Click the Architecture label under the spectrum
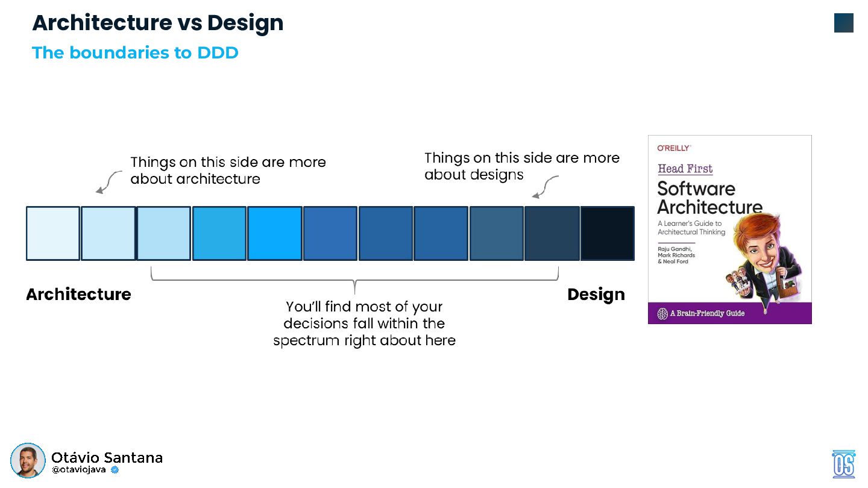 tap(78, 294)
